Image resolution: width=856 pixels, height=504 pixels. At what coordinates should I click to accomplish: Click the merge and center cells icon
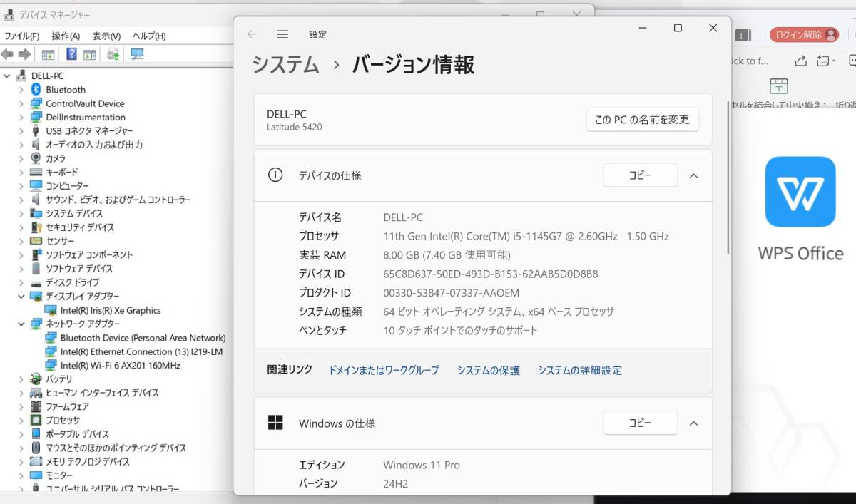[x=778, y=87]
